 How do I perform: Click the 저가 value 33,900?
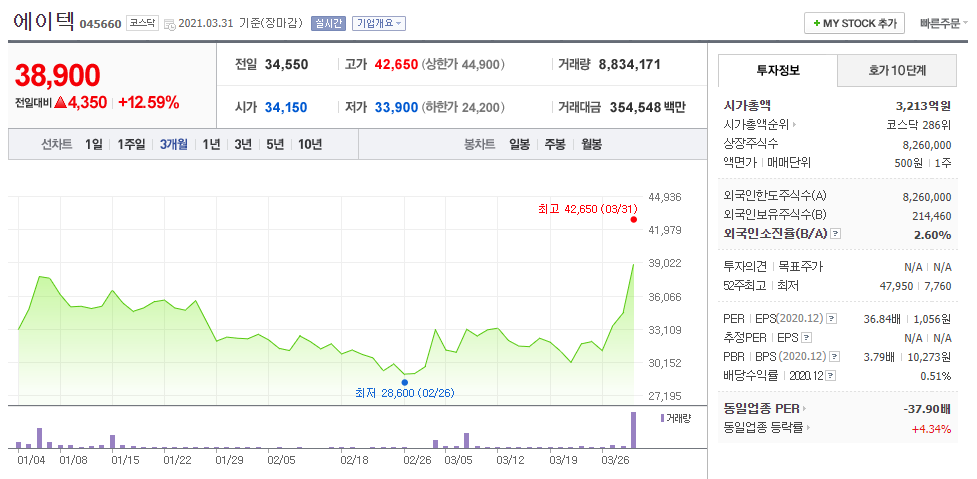click(396, 107)
